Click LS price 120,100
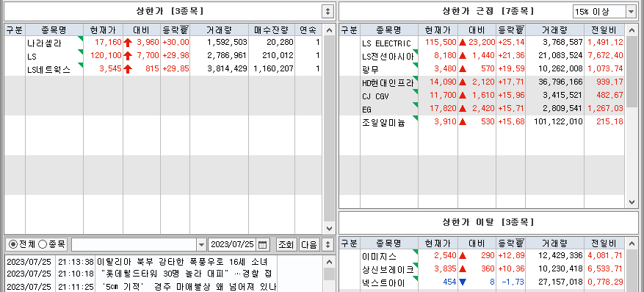 coord(106,55)
